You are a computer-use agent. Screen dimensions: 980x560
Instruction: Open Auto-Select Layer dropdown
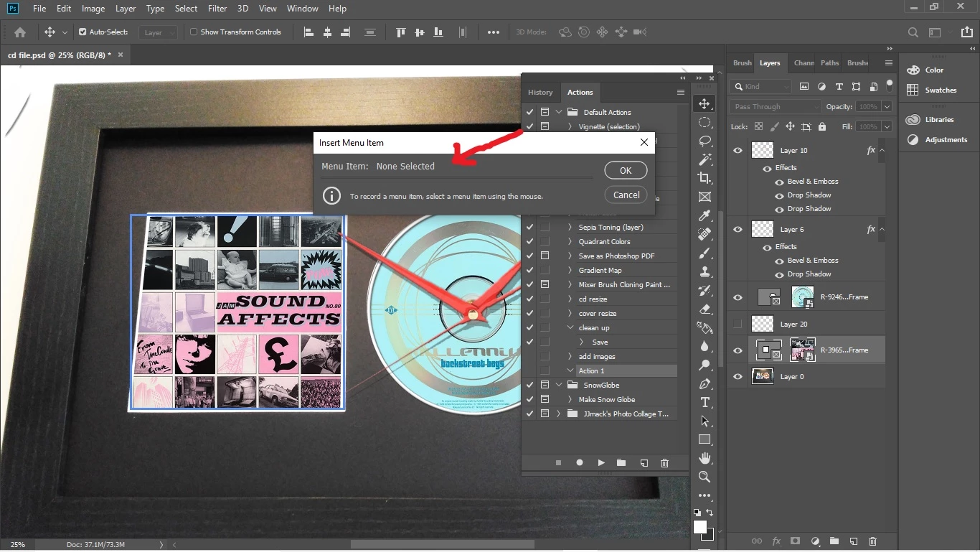coord(159,32)
